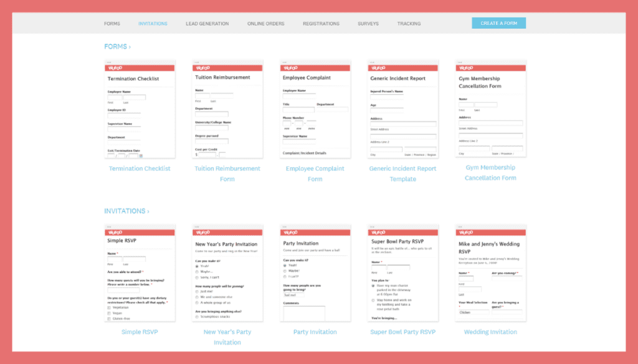Check Gluten-free box in Simple RSVP preview
The image size is (638, 364).
[x=109, y=319]
